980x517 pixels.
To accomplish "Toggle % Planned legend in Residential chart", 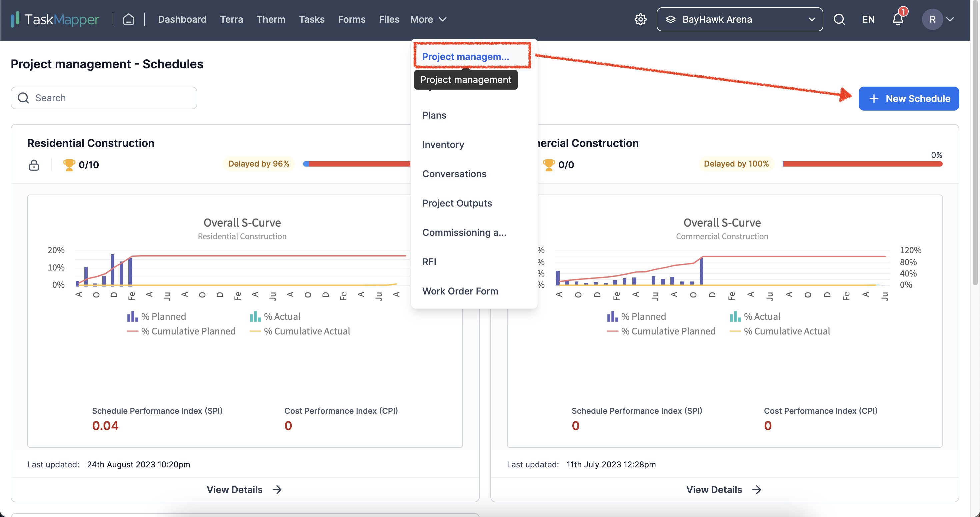I will coord(156,316).
